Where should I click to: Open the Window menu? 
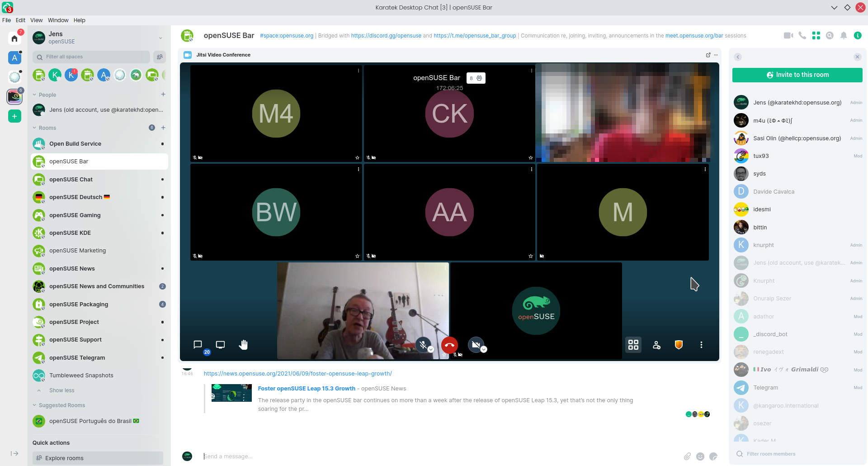(58, 20)
